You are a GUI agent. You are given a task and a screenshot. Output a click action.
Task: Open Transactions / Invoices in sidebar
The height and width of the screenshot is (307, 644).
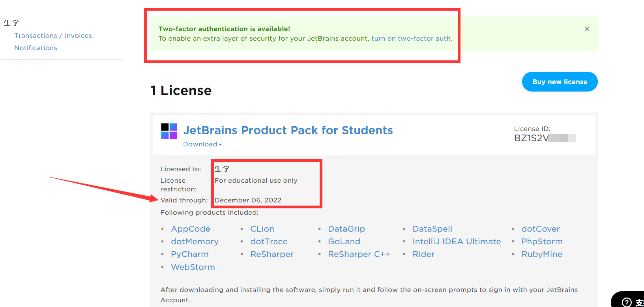(53, 36)
